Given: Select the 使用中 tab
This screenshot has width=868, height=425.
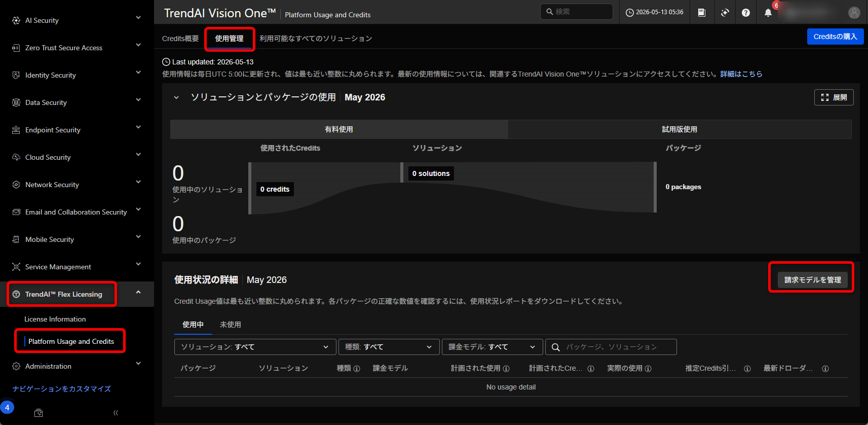Looking at the screenshot, I should 193,325.
